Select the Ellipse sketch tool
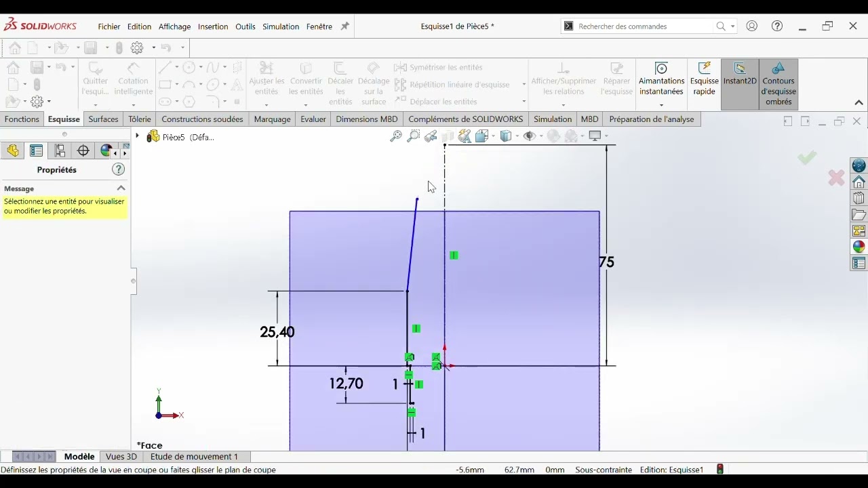Image resolution: width=868 pixels, height=488 pixels. [x=213, y=85]
